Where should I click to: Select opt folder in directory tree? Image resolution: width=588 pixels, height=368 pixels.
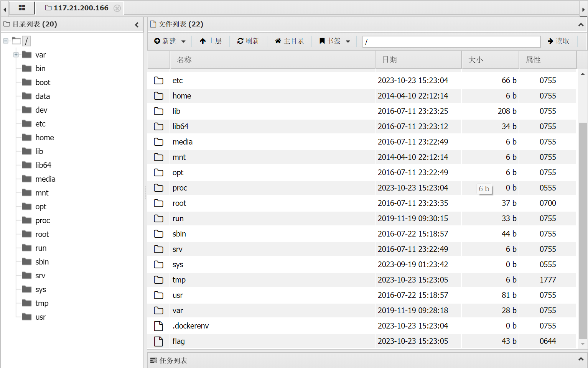click(41, 207)
